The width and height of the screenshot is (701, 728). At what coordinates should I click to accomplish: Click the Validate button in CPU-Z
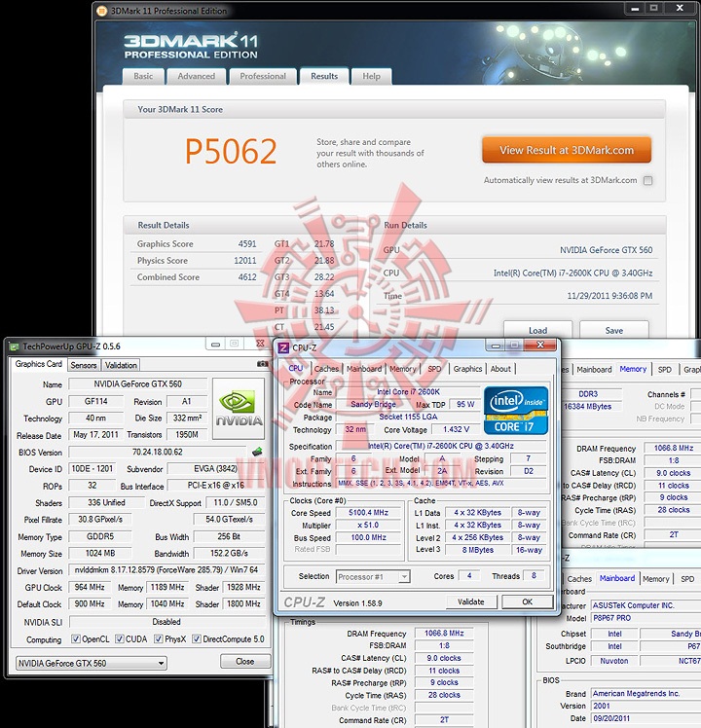point(471,601)
